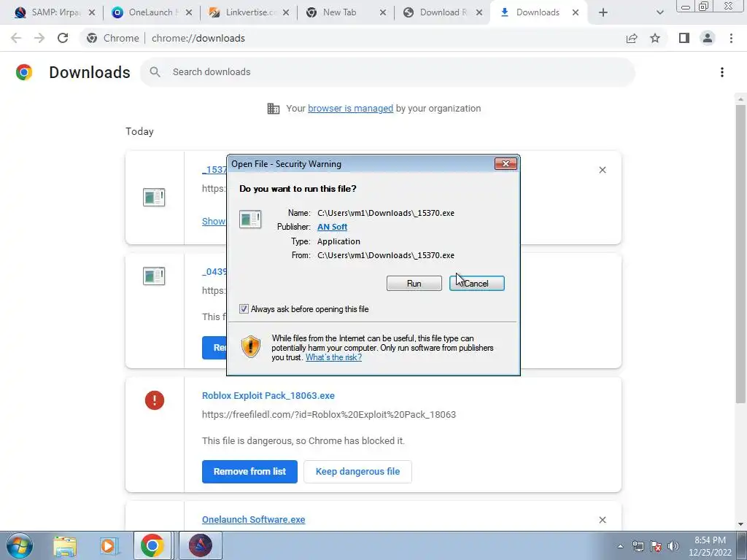Open a new browser tab

coord(603,13)
